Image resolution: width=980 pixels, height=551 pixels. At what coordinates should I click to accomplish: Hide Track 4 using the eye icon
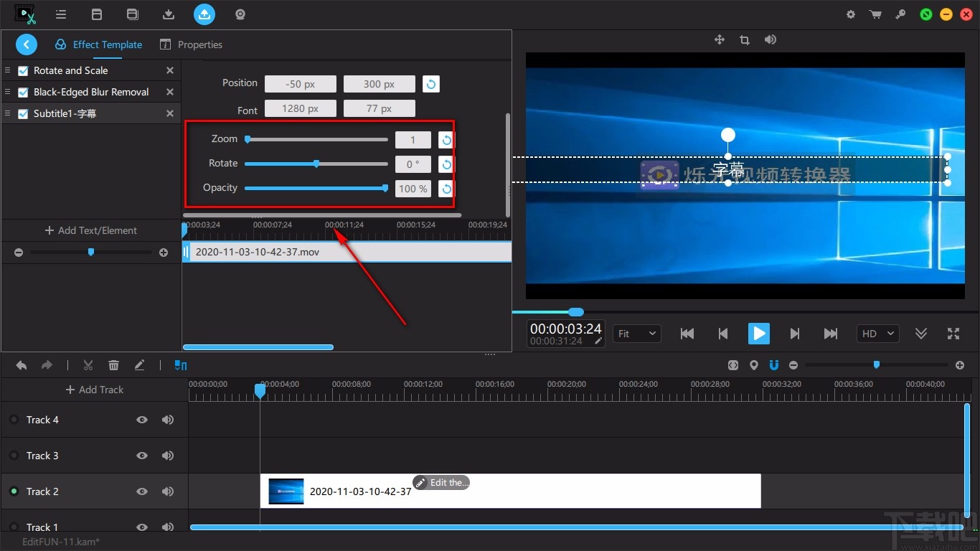(142, 420)
